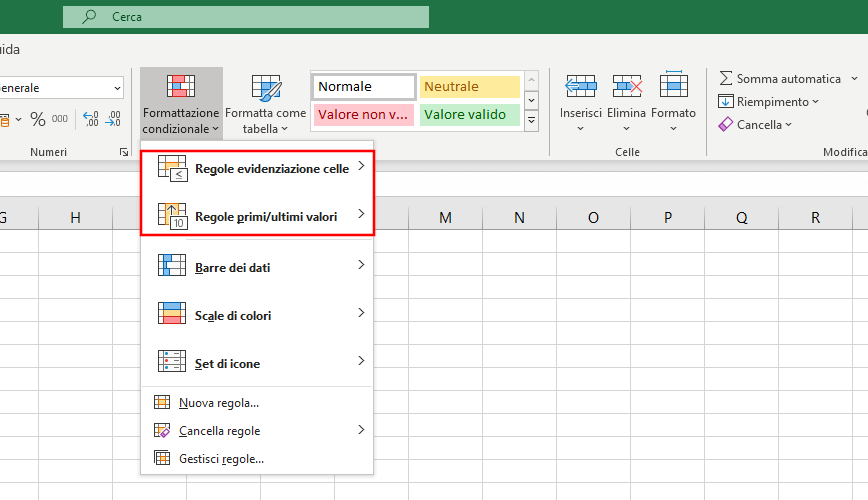Select column H header
Screen dimensions: 868x500
tap(75, 218)
